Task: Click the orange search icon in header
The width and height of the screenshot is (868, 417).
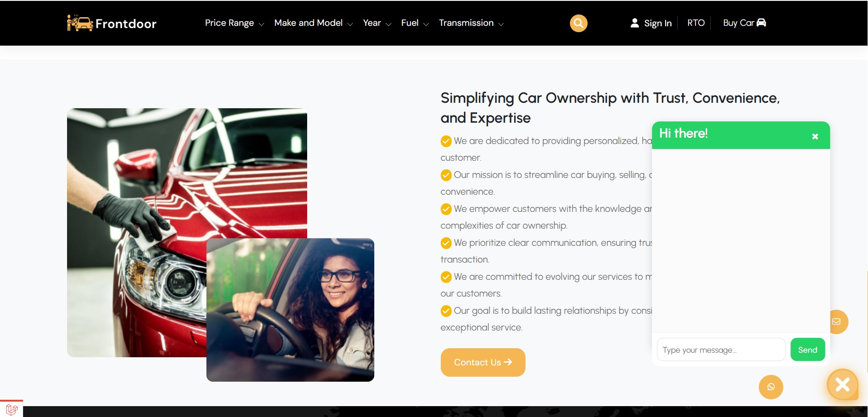Action: (x=579, y=23)
